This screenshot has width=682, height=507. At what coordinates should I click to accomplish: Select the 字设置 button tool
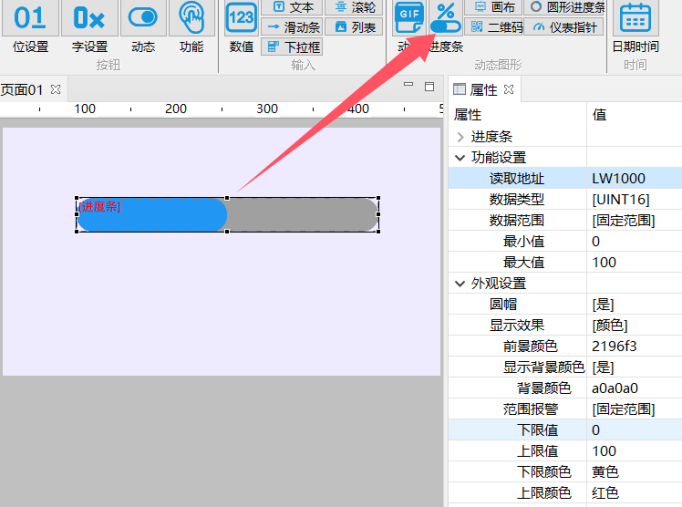(89, 28)
